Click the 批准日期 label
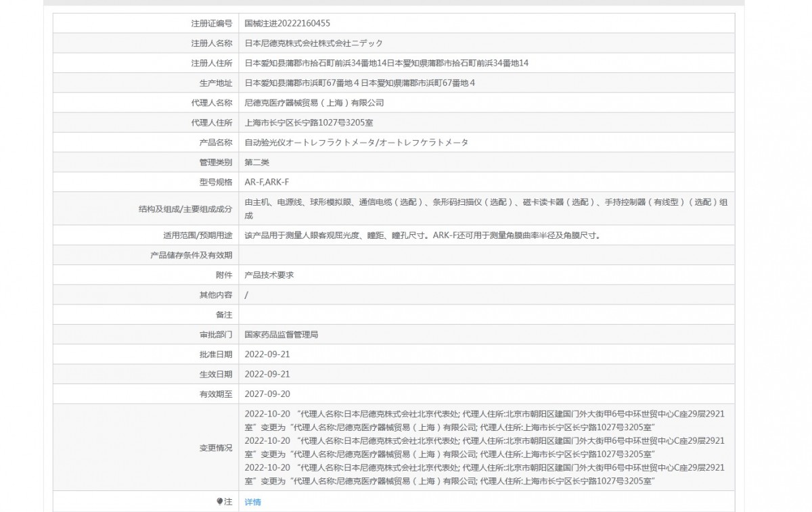 (216, 354)
